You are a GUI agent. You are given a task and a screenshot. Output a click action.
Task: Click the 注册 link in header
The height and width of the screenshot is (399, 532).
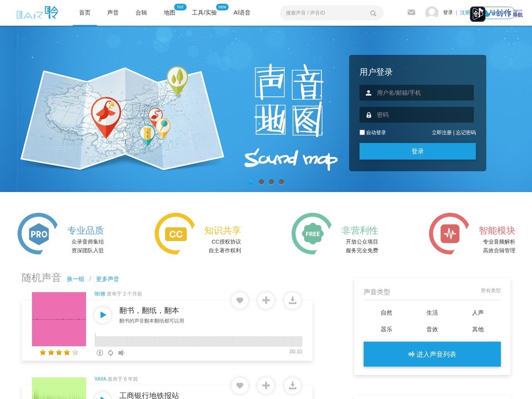465,12
